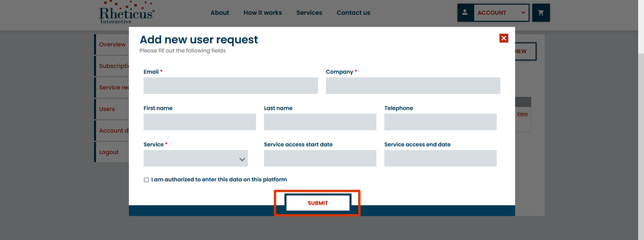Click the SUBMIT button
The height and width of the screenshot is (240, 644).
pos(318,203)
